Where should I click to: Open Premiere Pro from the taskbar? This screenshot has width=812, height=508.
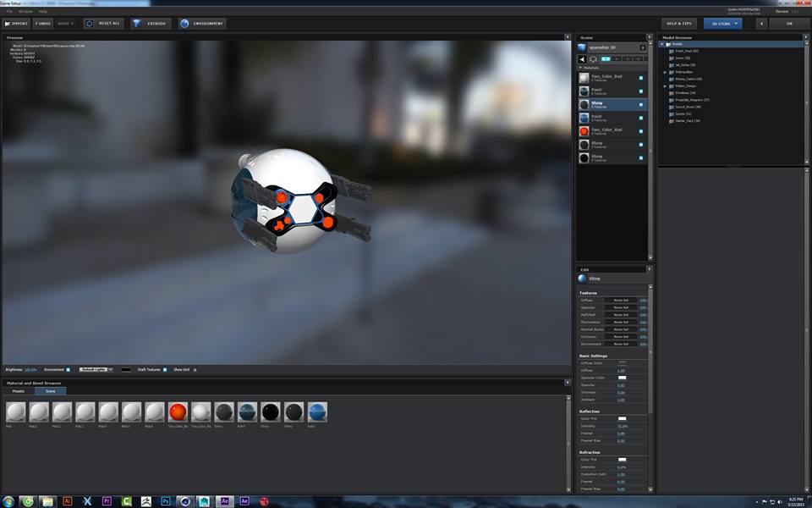(x=107, y=501)
